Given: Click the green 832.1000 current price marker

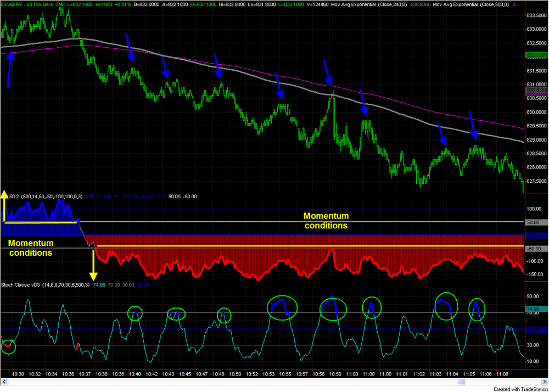Looking at the screenshot, I should tap(536, 55).
